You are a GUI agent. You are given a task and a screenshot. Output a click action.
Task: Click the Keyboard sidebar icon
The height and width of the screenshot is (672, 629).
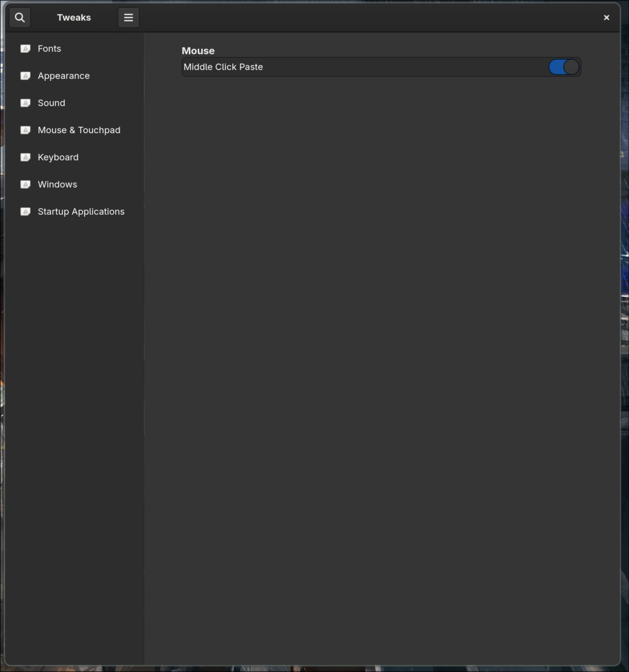tap(25, 157)
